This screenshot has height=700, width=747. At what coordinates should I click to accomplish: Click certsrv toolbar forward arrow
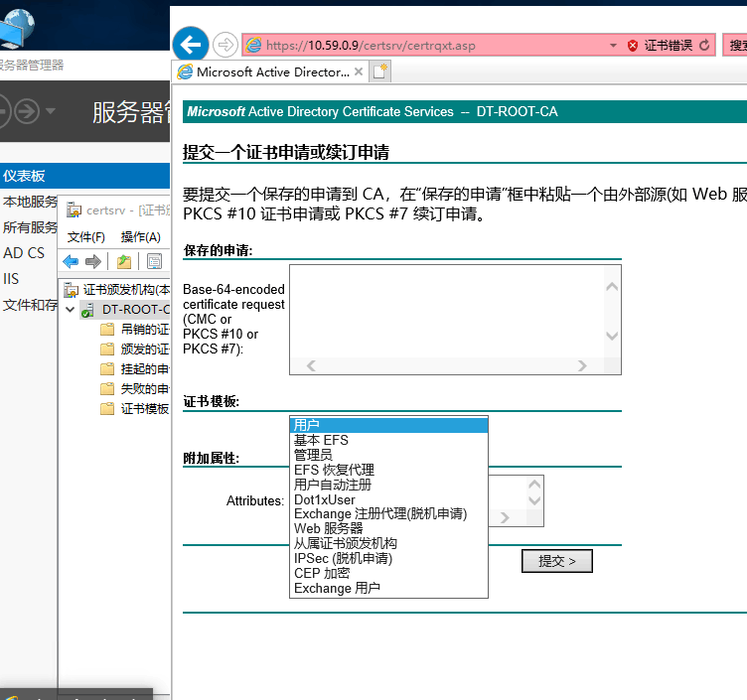click(x=93, y=261)
